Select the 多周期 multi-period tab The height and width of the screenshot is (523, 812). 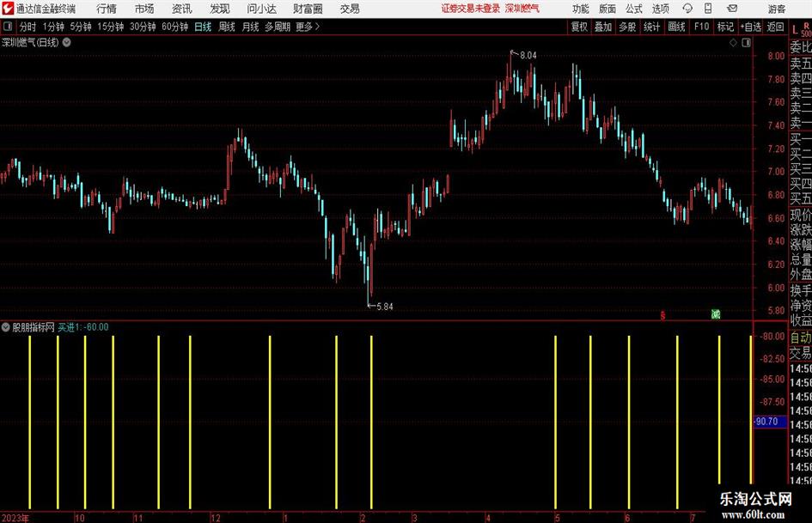(278, 27)
